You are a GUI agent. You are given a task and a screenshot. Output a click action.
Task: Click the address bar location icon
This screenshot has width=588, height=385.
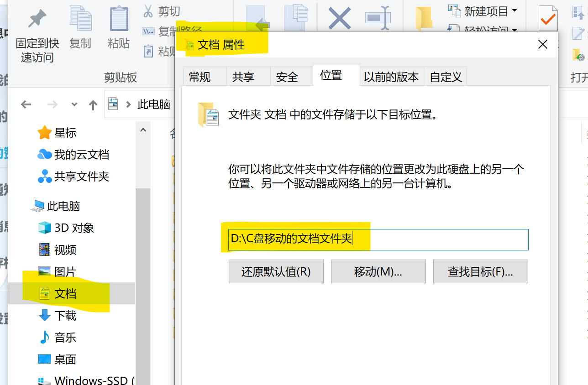(x=113, y=104)
